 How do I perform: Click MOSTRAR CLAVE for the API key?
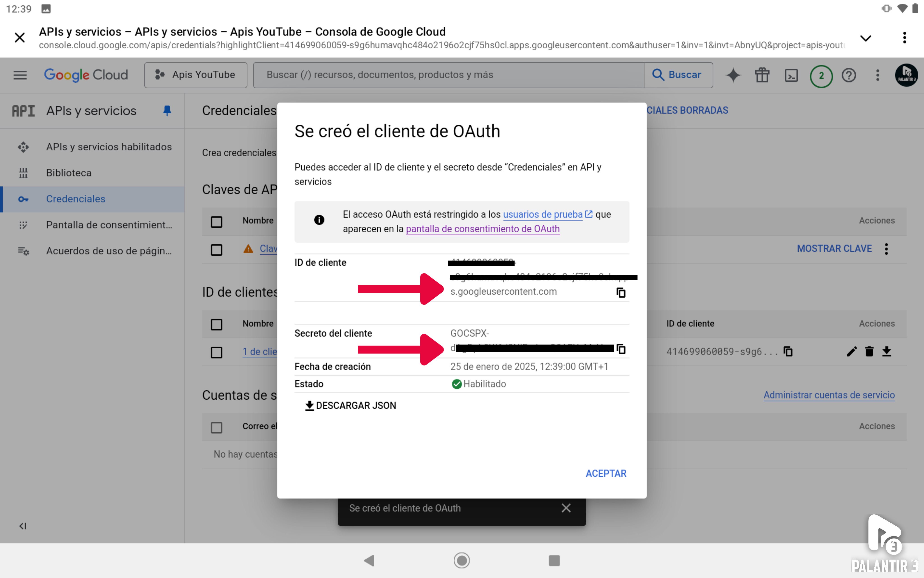(x=834, y=249)
